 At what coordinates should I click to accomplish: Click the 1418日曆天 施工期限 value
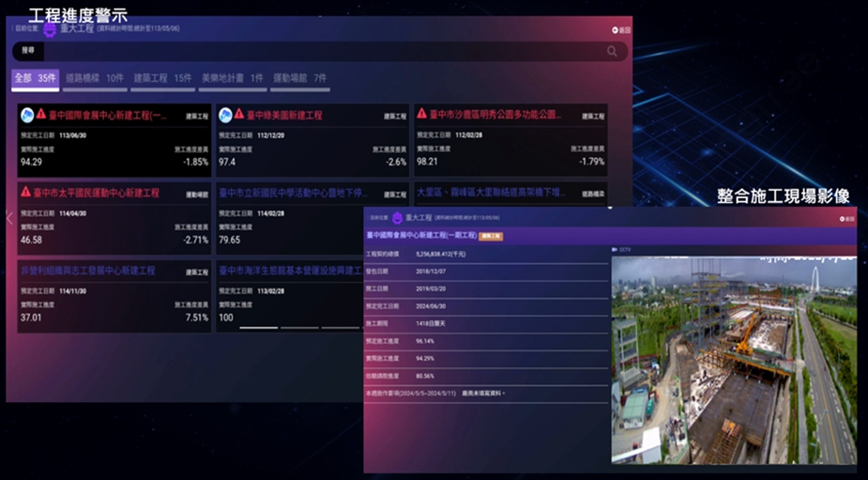[x=431, y=323]
